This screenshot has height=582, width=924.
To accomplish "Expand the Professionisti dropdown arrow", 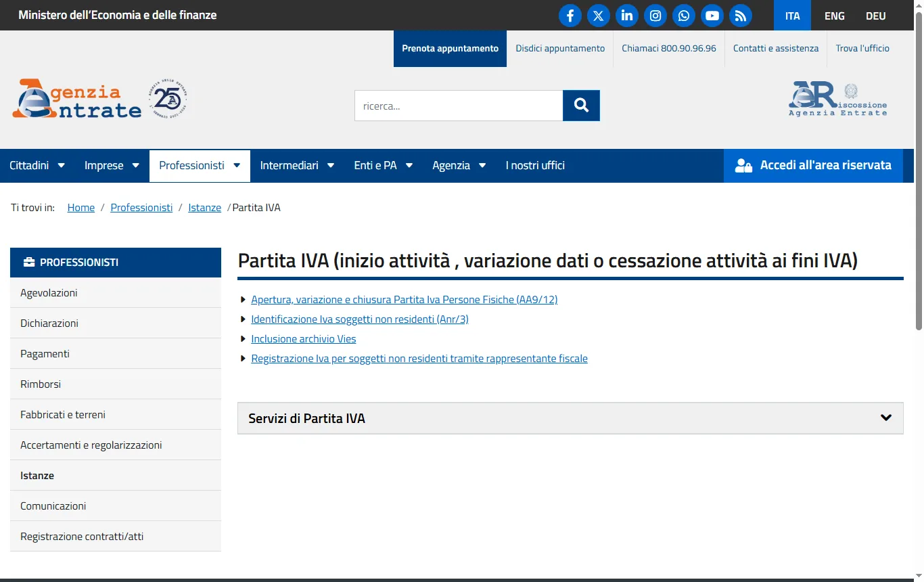I will click(x=237, y=165).
